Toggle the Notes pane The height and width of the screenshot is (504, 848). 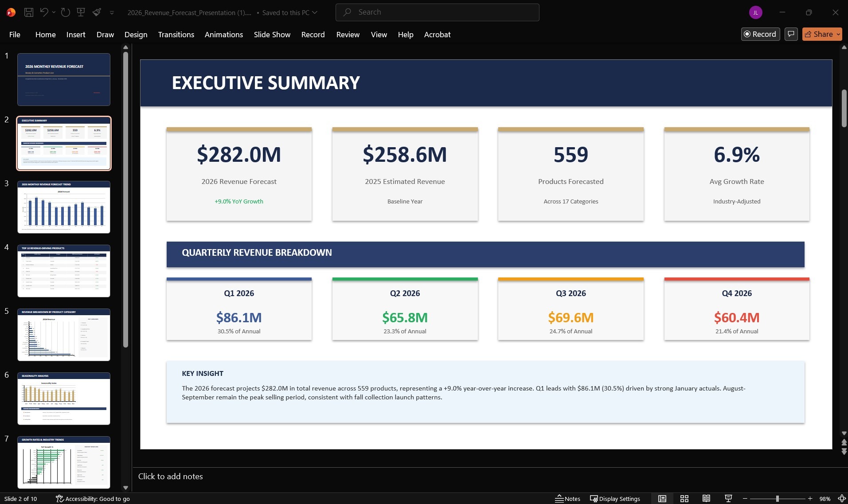coord(569,498)
